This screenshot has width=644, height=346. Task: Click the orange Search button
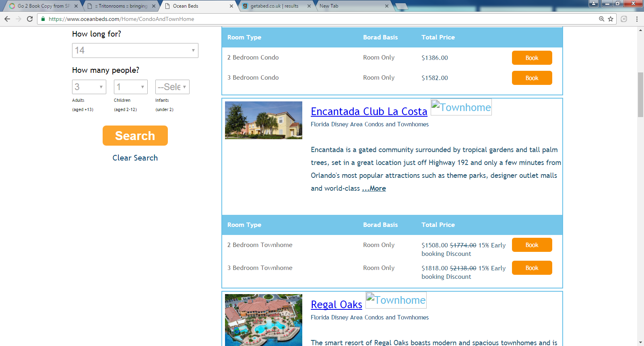pyautogui.click(x=135, y=136)
